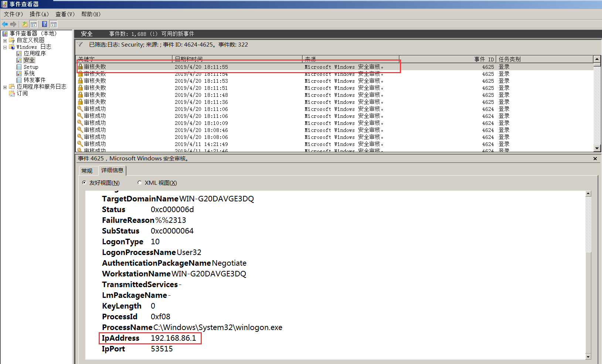Screen dimensions: 602x364
Task: Select the XML 视图 radio button
Action: point(140,183)
